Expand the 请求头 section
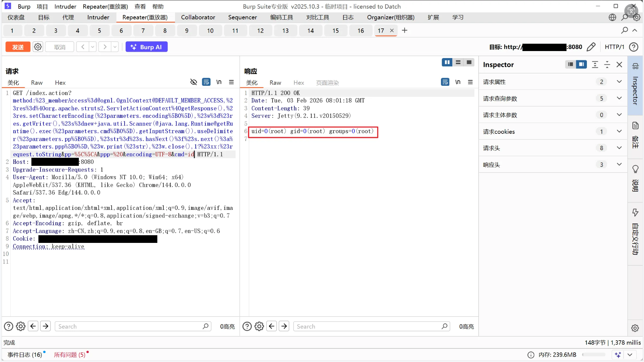 (x=553, y=148)
